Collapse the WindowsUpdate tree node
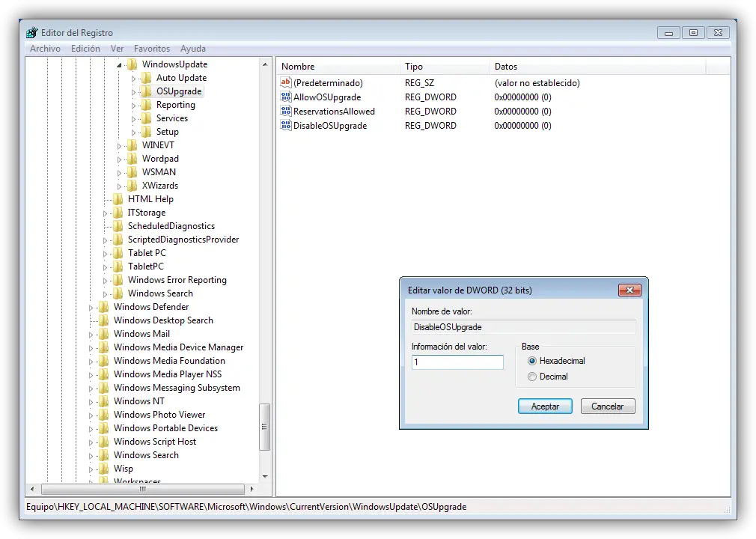756x539 pixels. click(119, 64)
